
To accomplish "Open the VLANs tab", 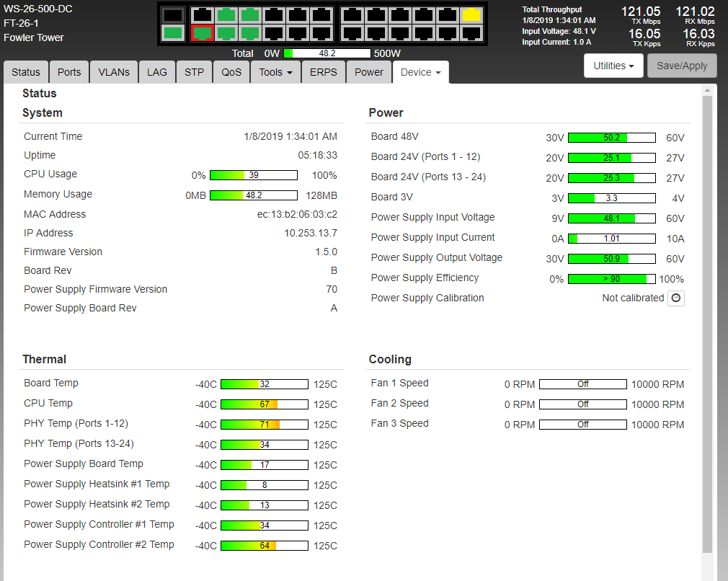I will pyautogui.click(x=114, y=72).
